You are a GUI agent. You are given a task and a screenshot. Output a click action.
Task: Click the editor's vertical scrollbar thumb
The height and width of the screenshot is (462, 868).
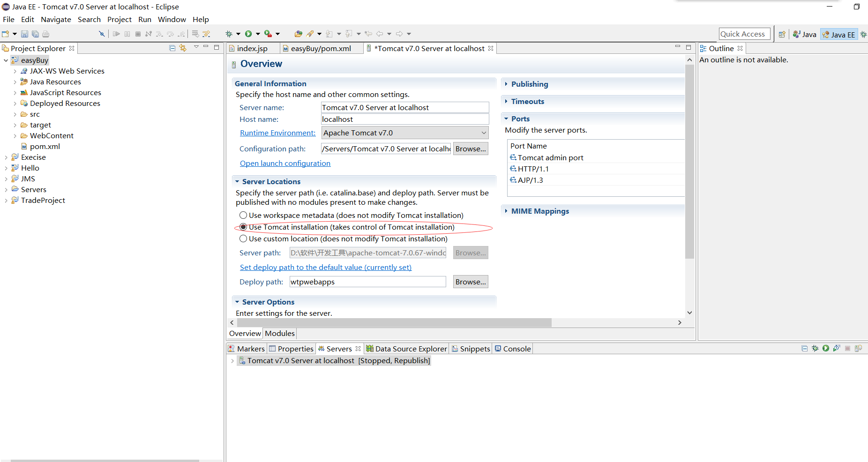click(x=689, y=161)
